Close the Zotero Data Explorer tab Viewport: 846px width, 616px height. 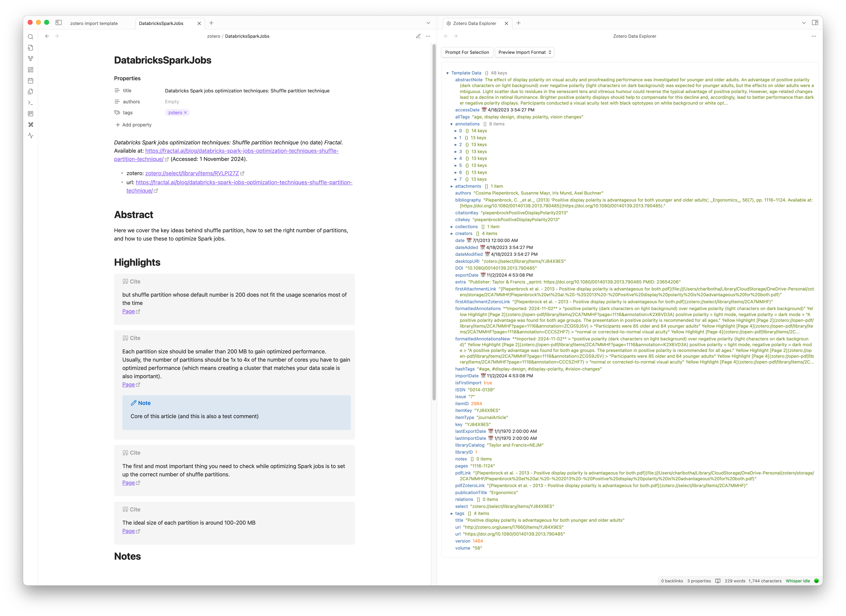506,24
